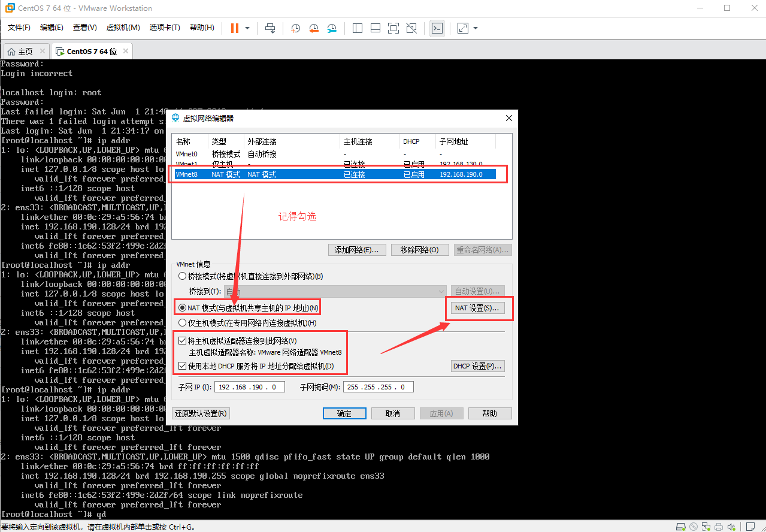Click the 确定 button
This screenshot has width=766, height=532.
[344, 413]
